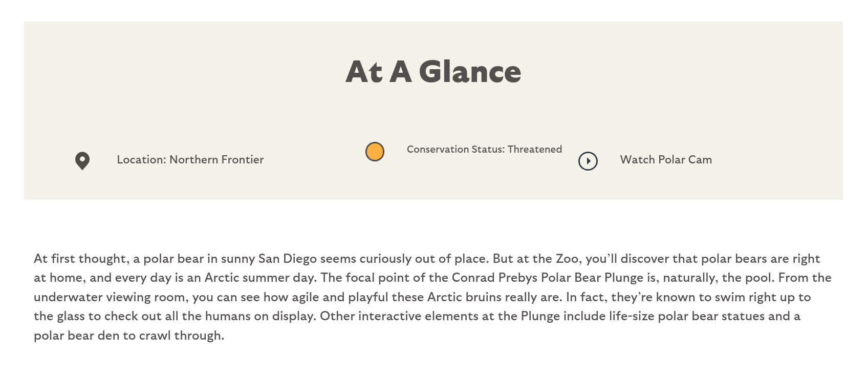
Task: Click the word Watch in Polar Cam link
Action: click(x=637, y=160)
